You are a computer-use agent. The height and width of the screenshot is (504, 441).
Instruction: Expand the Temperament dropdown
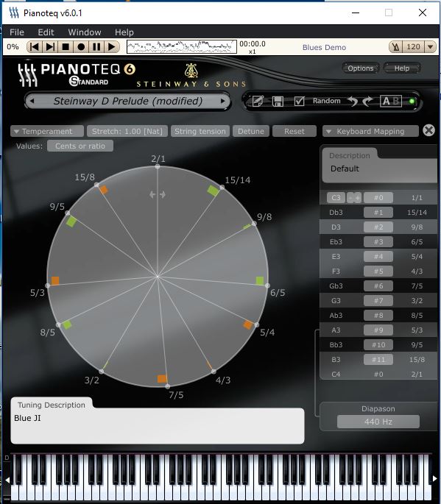[x=47, y=131]
